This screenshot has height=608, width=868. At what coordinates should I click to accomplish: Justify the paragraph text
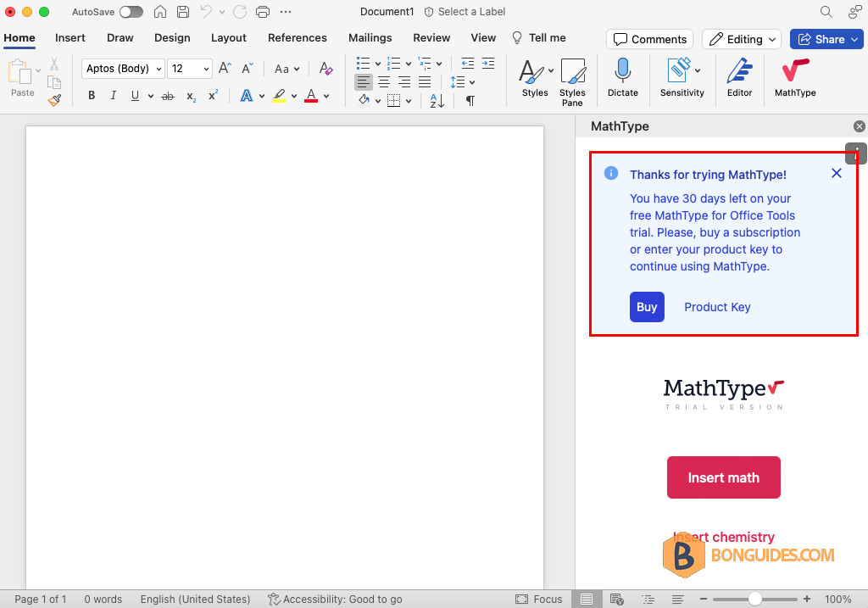click(425, 82)
